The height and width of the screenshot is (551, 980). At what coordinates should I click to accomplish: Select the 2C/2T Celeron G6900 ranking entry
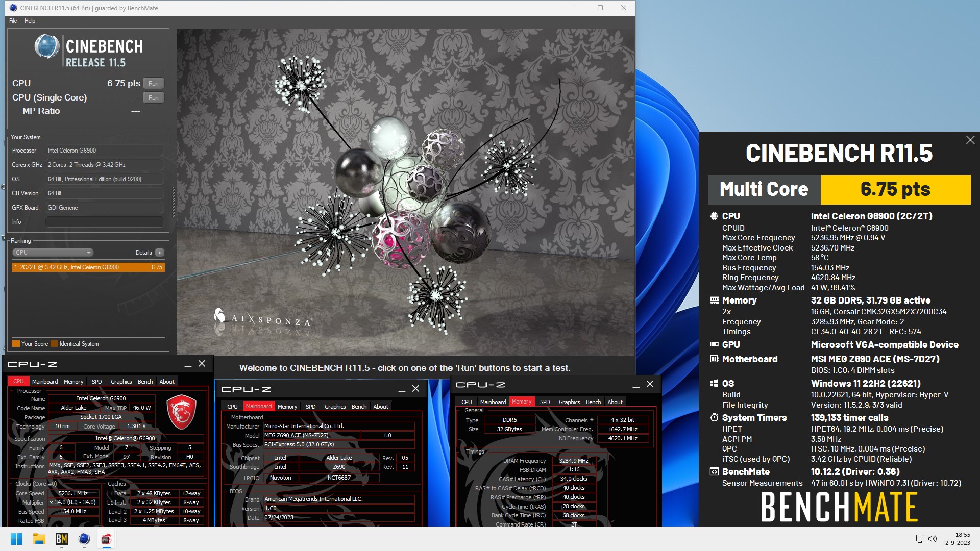click(88, 267)
